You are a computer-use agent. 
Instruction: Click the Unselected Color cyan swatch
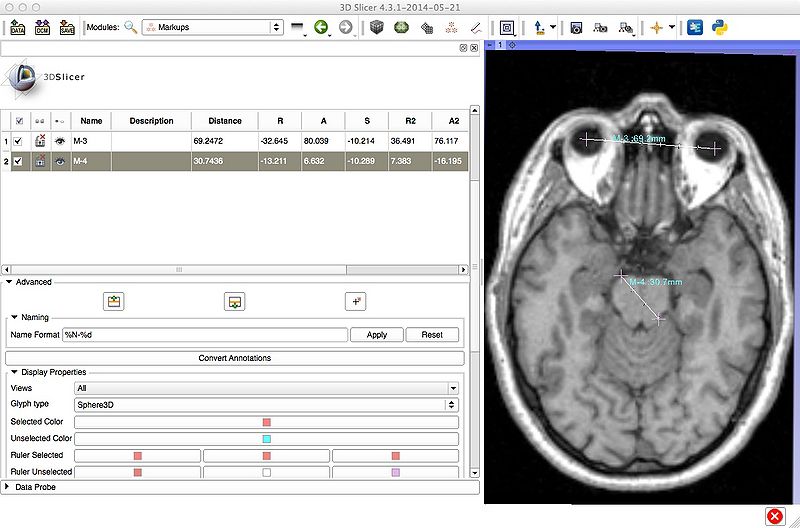coord(266,439)
